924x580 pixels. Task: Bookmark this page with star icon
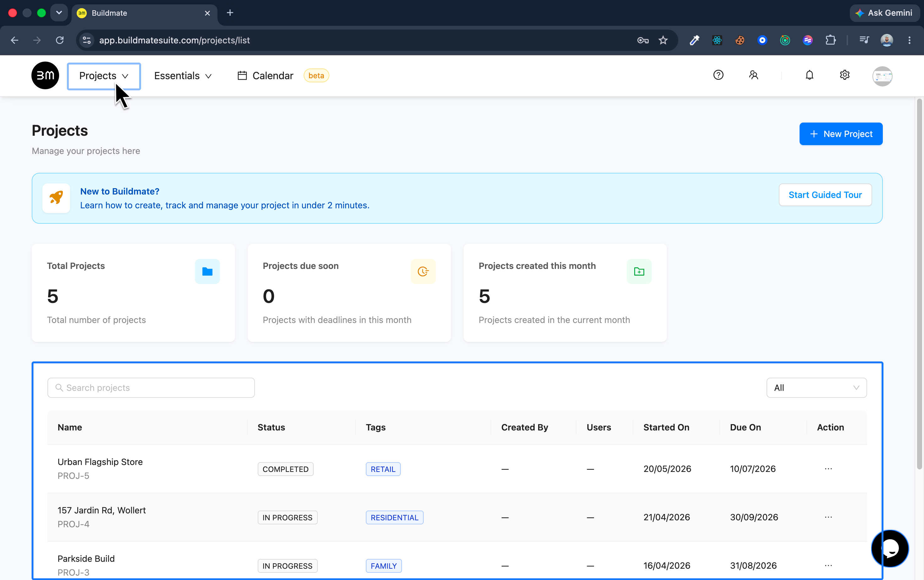pos(663,40)
